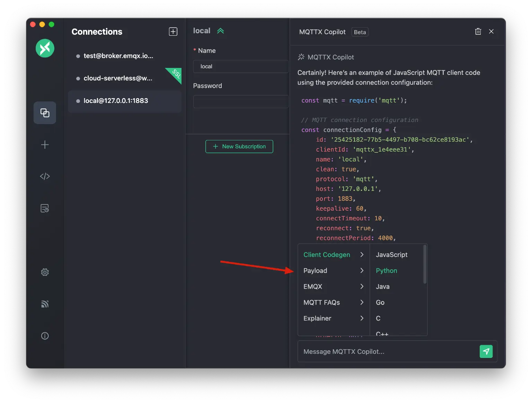Viewport: 532px width, 403px height.
Task: Click the green MQTTX logo
Action: pyautogui.click(x=45, y=48)
